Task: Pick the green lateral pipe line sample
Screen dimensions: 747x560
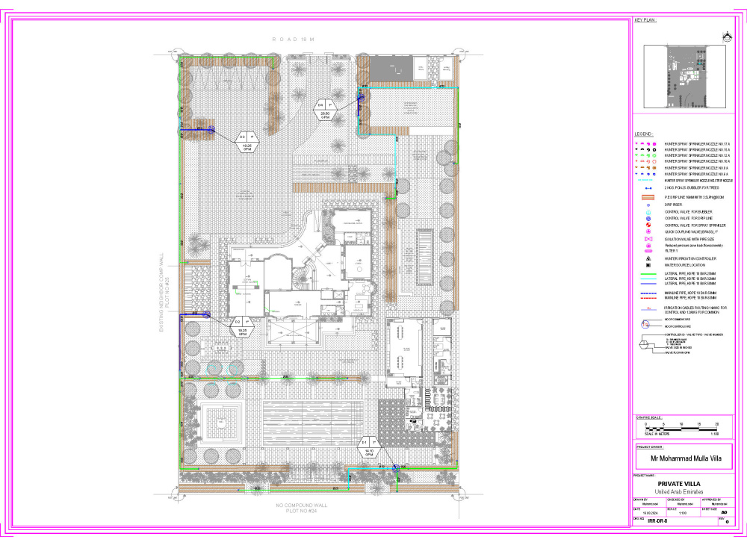Action: coord(648,274)
